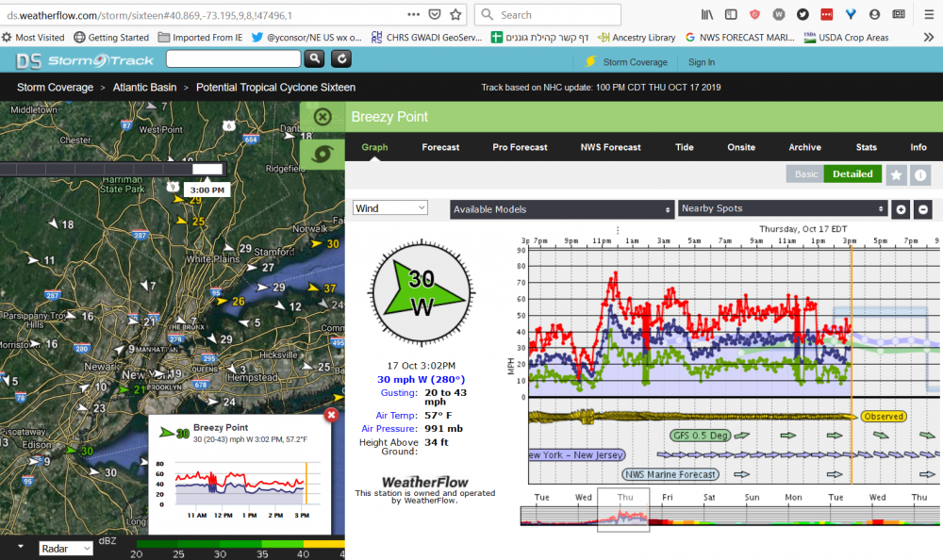Add Breezy Point to favorites star
This screenshot has width=943, height=560.
coord(896,174)
